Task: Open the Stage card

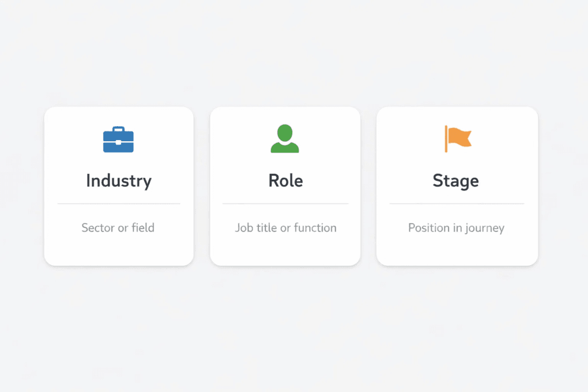Action: tap(456, 185)
